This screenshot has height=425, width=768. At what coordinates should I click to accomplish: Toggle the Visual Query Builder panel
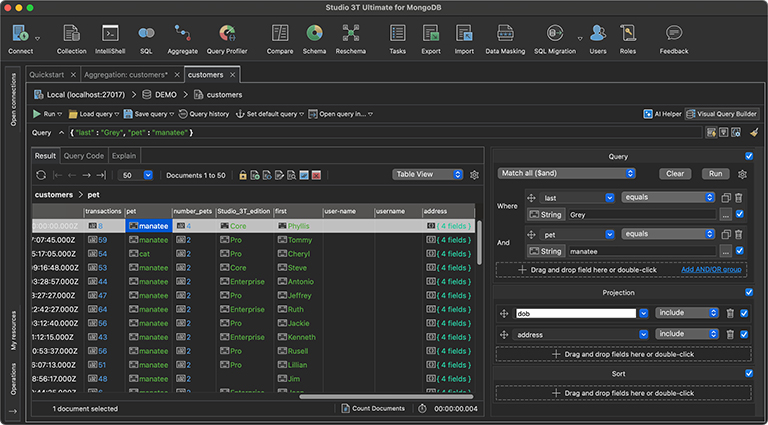[x=722, y=114]
